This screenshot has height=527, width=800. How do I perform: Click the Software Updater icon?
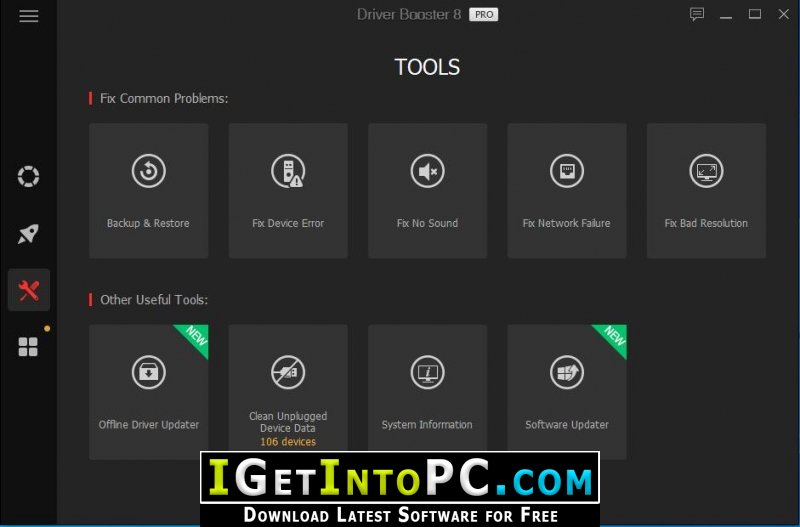pyautogui.click(x=567, y=372)
